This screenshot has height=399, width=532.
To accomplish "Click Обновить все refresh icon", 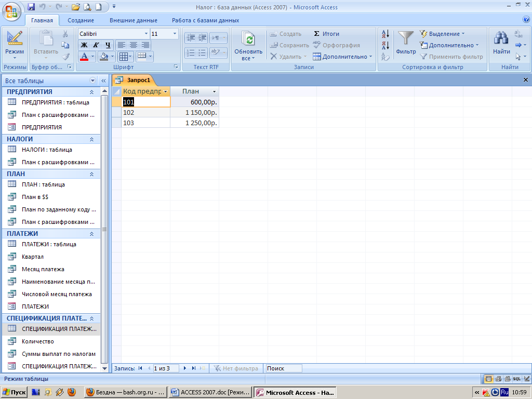I will 248,45.
